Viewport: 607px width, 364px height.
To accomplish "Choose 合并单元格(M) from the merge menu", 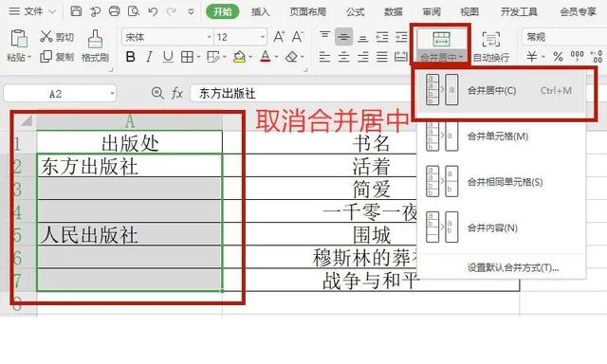I will coord(502,136).
